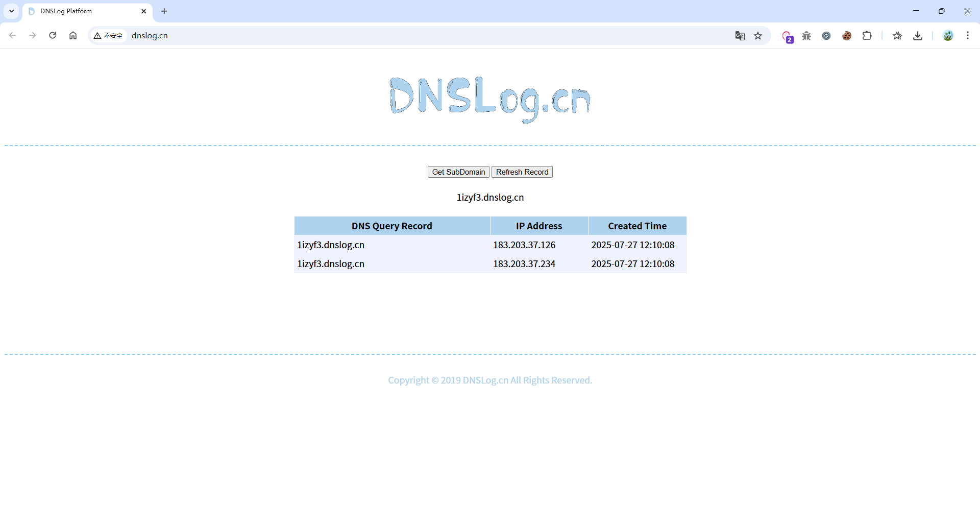Bookmark this page with the star icon

pos(758,35)
